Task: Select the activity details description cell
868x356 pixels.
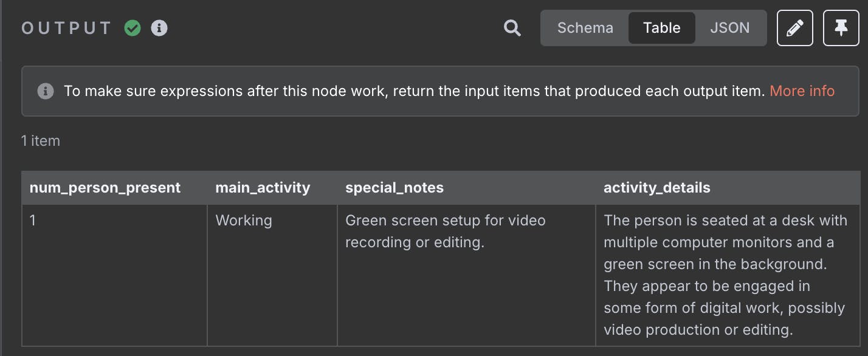Action: (x=728, y=275)
